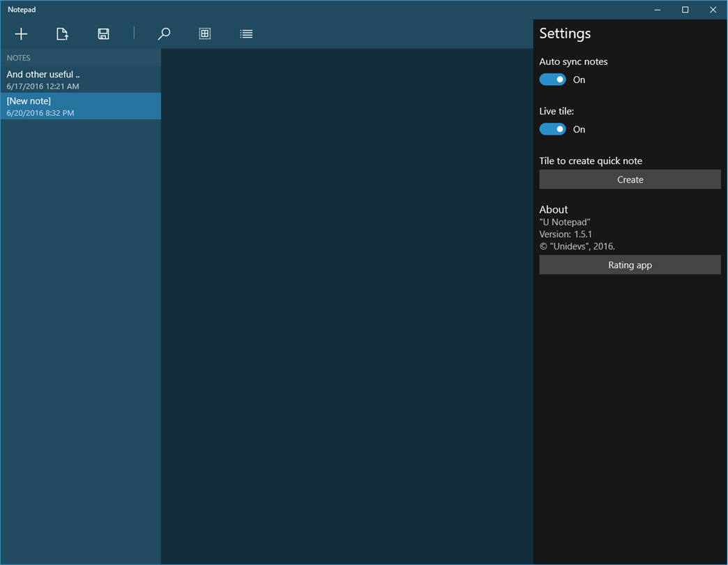Viewport: 728px width, 565px height.
Task: Disable the Live tile toggle
Action: click(552, 129)
